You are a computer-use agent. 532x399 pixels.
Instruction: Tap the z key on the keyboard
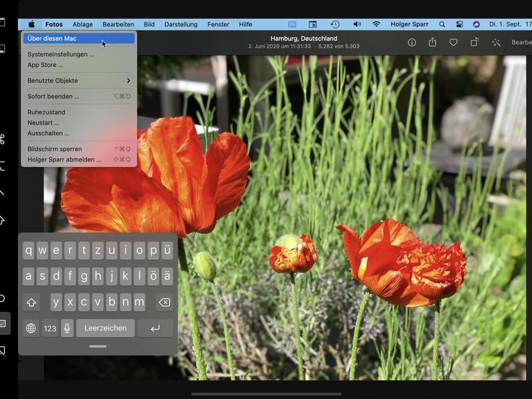[97, 250]
